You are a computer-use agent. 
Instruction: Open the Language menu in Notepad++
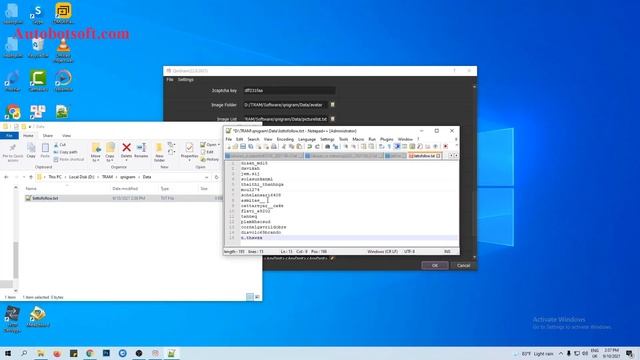pyautogui.click(x=307, y=140)
